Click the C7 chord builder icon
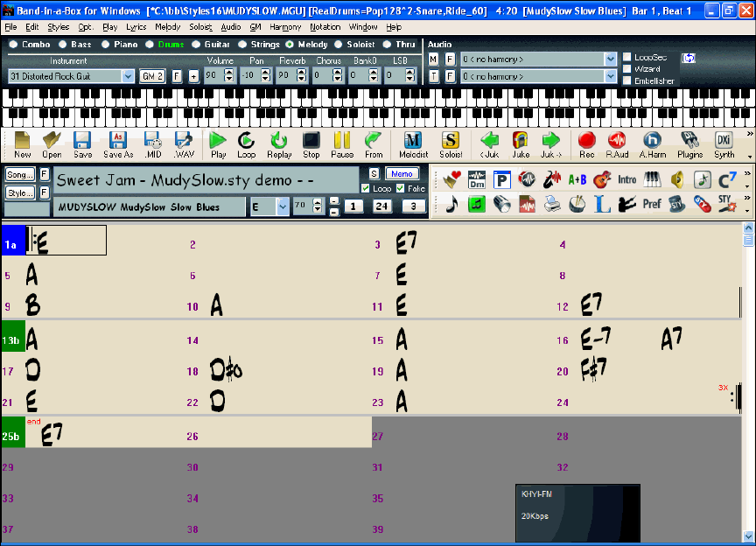The height and width of the screenshot is (546, 756). pos(727,180)
